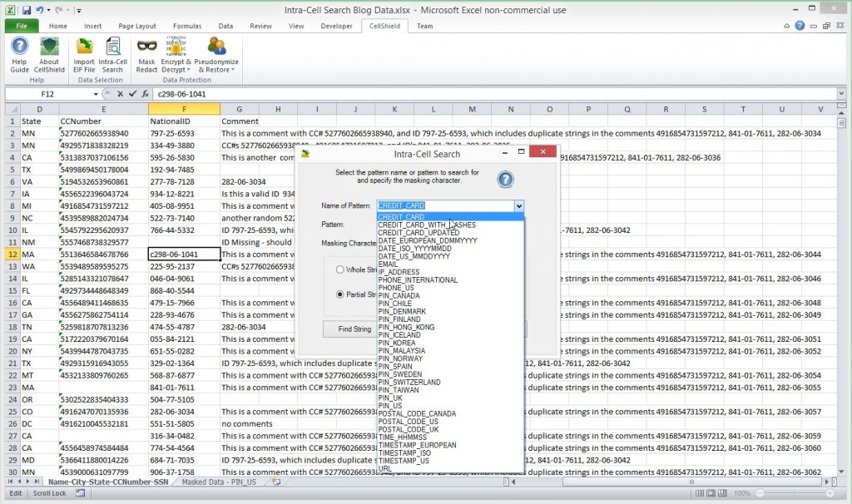Viewport: 852px width, 504px height.
Task: Click the Insert Function fx icon
Action: pos(145,94)
